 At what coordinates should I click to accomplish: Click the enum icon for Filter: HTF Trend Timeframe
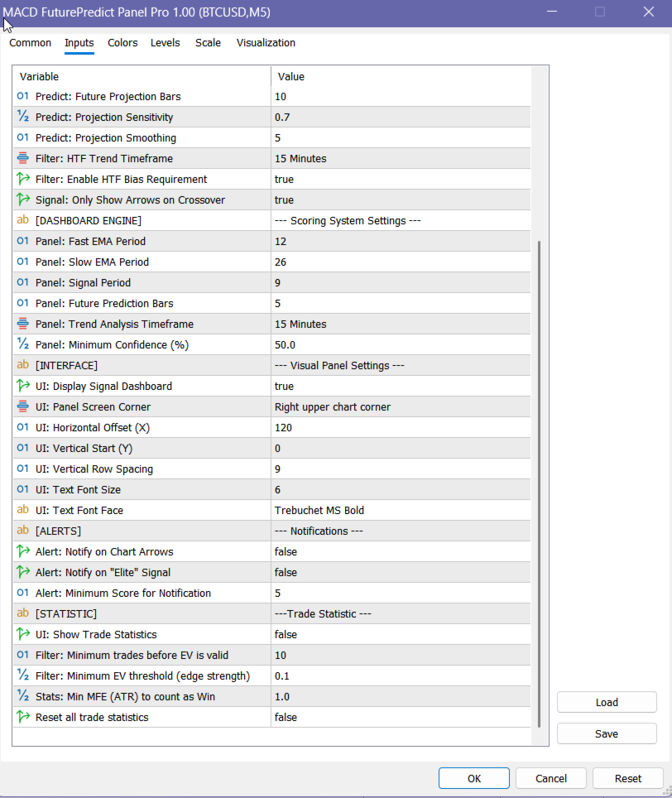[22, 159]
